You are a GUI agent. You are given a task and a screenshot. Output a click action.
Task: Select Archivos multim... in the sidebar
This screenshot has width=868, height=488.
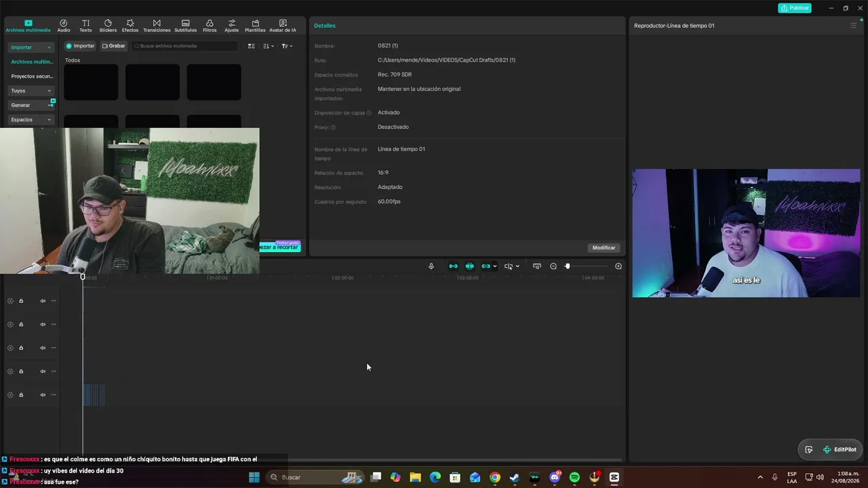pyautogui.click(x=32, y=62)
